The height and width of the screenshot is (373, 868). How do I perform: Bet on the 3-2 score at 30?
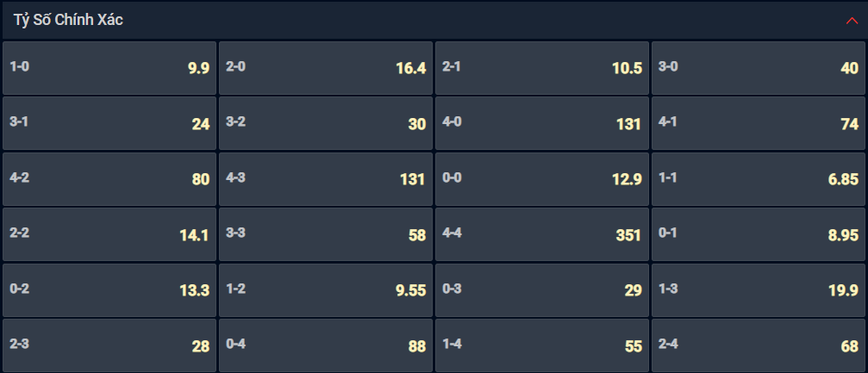[326, 123]
